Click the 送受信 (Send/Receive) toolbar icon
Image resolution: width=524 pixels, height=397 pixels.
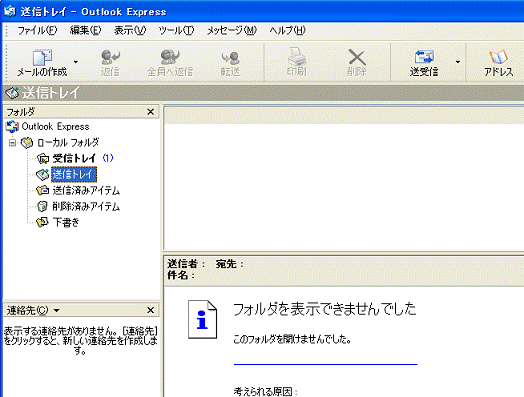424,57
